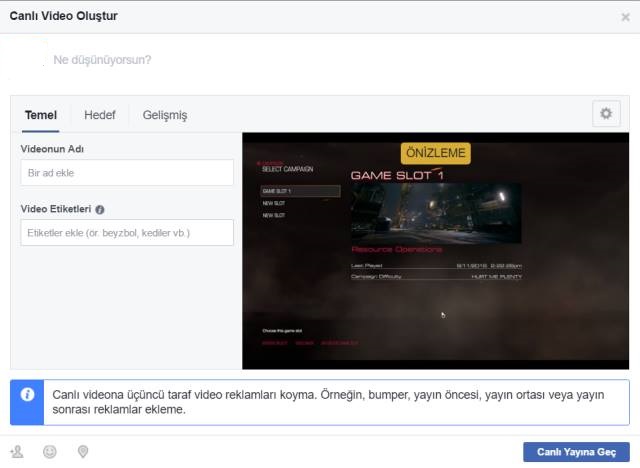Click SELECT CAMPAIGN text in preview
This screenshot has width=640, height=468.
coord(287,169)
